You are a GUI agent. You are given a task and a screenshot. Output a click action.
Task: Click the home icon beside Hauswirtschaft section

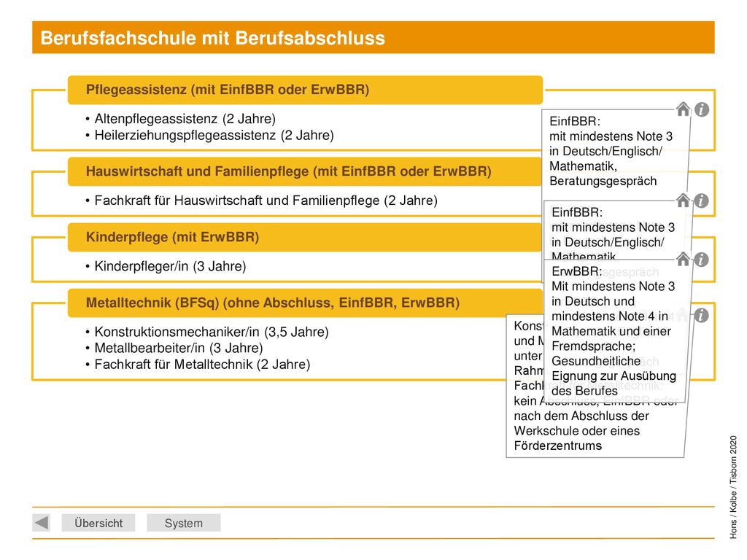pyautogui.click(x=683, y=201)
